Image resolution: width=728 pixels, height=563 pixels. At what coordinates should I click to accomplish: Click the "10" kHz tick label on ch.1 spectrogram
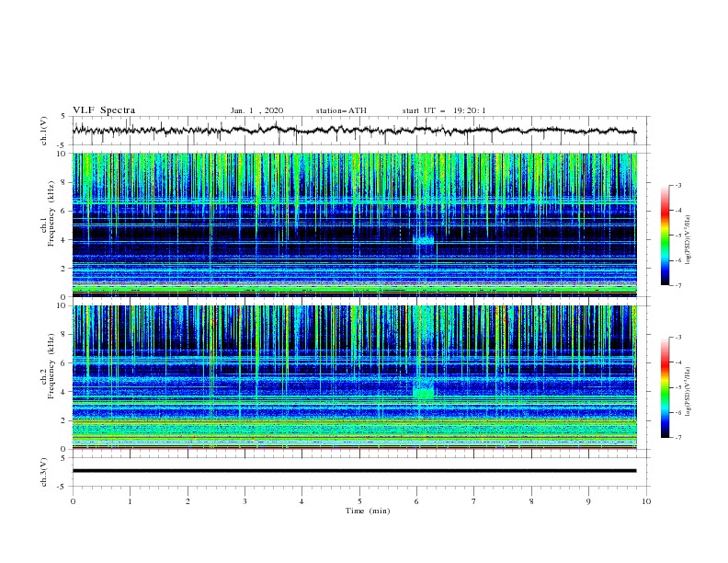pos(63,154)
